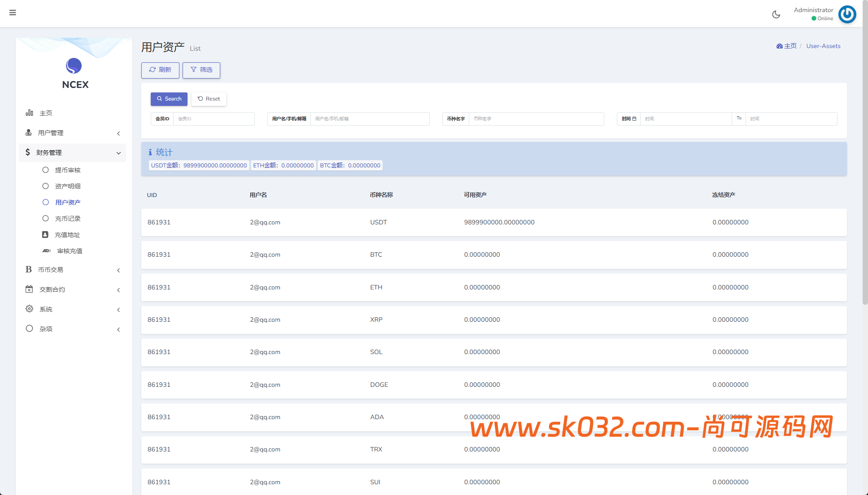The image size is (868, 495).
Task: Open the end 时间 field after To
Action: pos(791,118)
